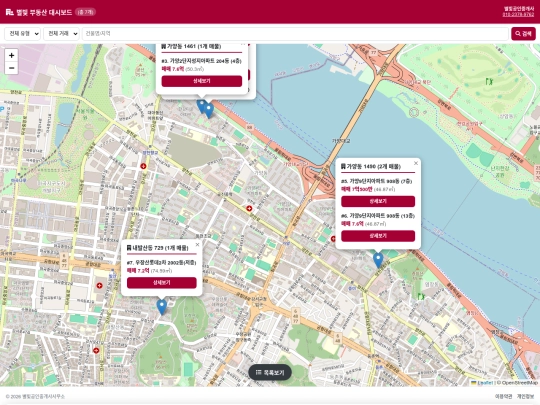Click the listing #3 title in 가양동 1461 popup

click(x=201, y=61)
